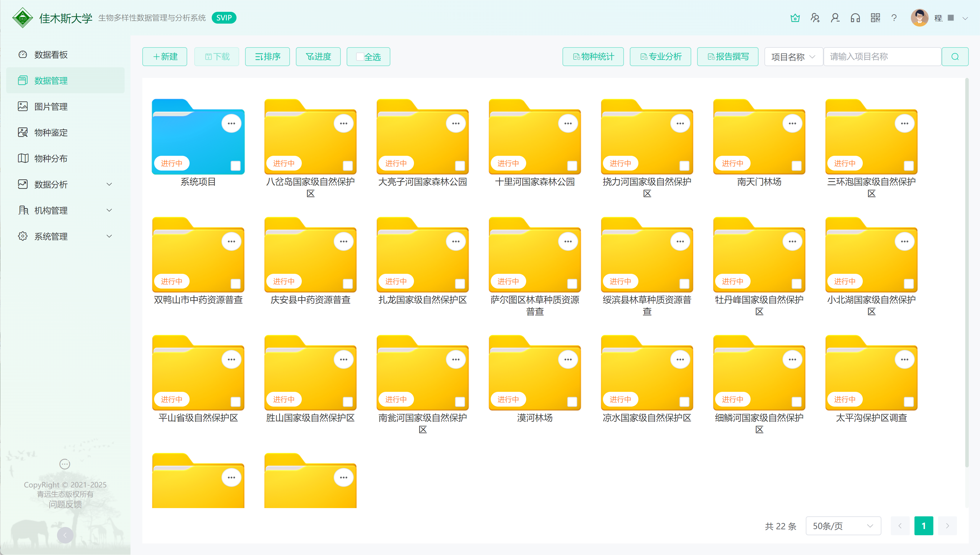Check the 大亮子河国家森林公园 folder checkbox

460,166
